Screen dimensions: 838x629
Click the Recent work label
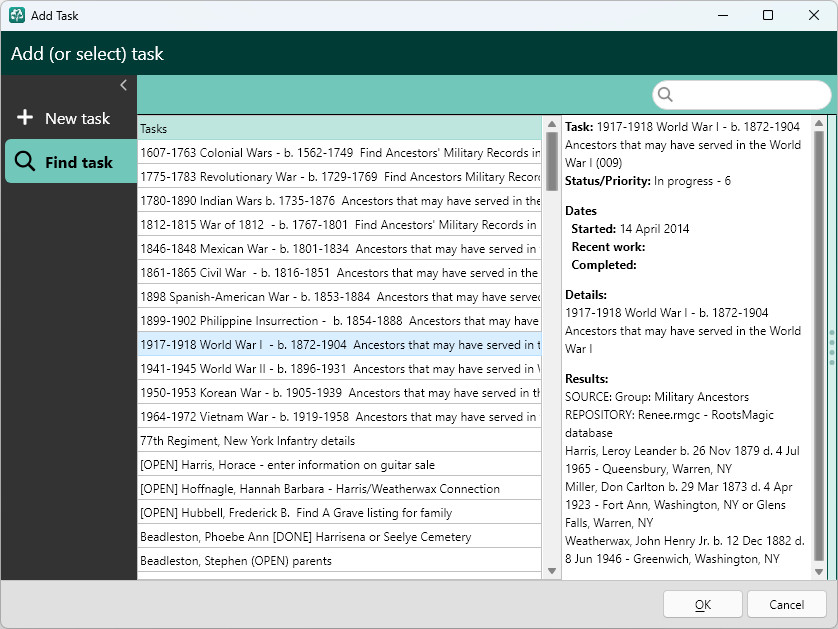[x=608, y=247]
